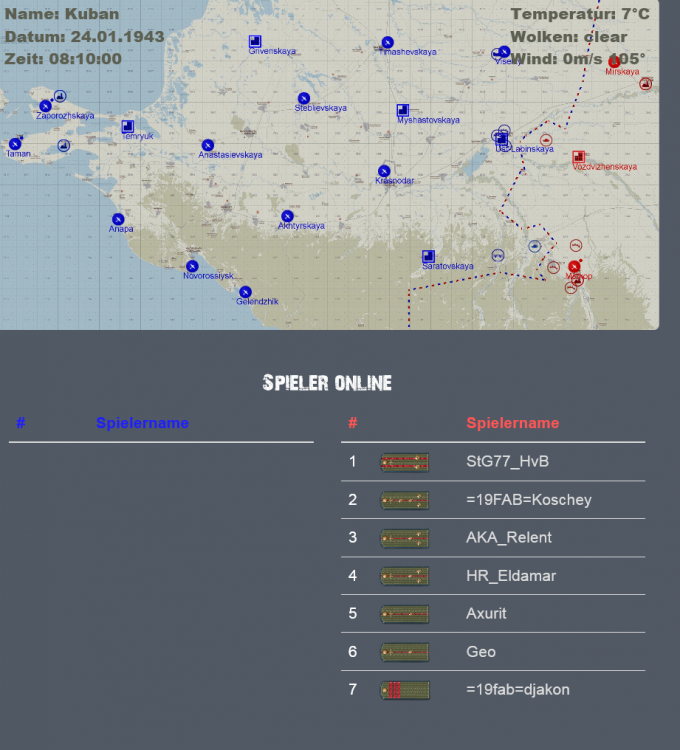Screen dimensions: 680x750
Task: Click red-striped rank insignia of =19fab=djakon
Action: (x=405, y=690)
